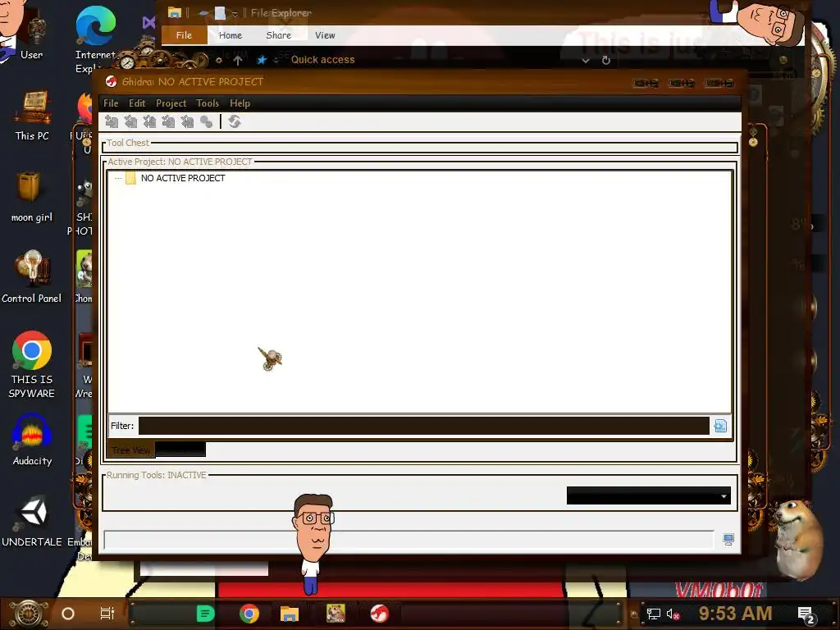Open Home tab in File Explorer
Viewport: 840px width, 630px height.
[231, 35]
